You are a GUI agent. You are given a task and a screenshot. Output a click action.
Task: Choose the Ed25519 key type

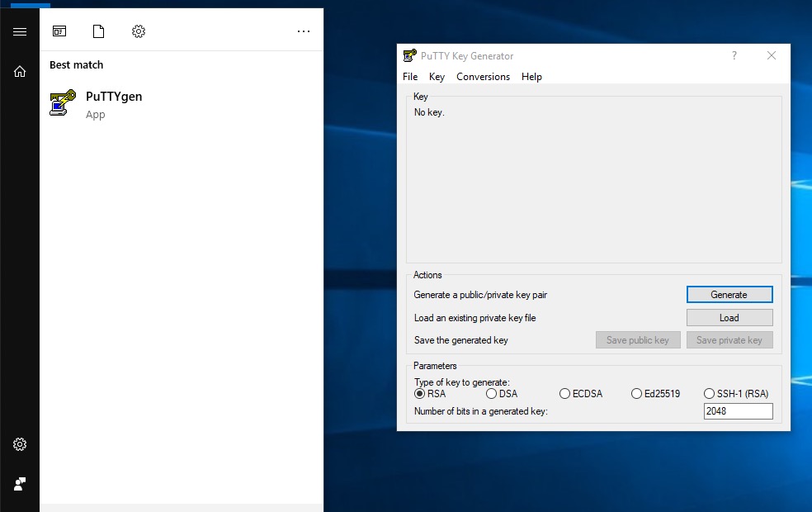pyautogui.click(x=637, y=394)
